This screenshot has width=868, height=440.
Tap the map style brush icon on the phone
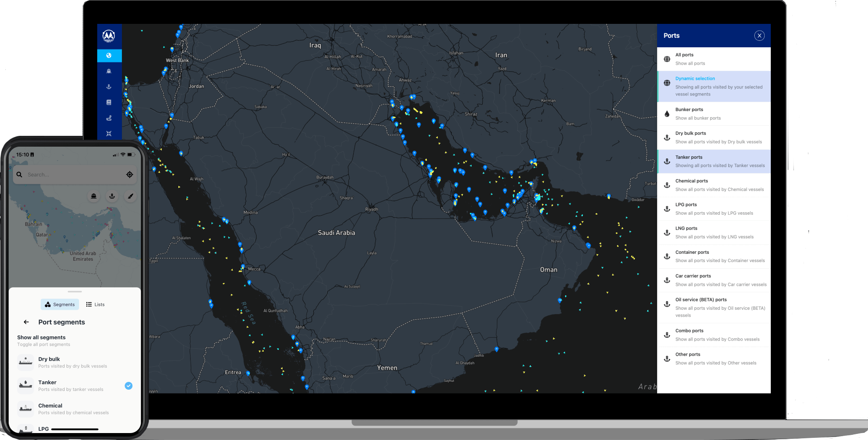tap(130, 196)
